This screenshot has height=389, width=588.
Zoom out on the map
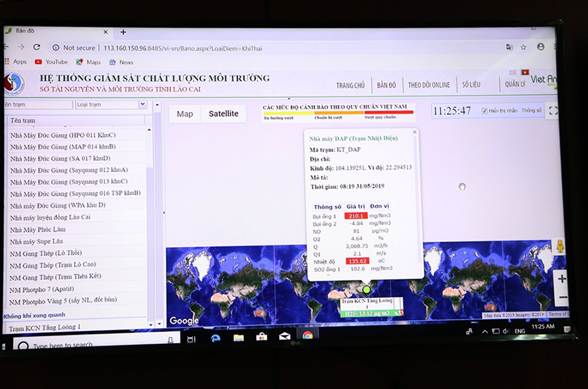coord(563,297)
